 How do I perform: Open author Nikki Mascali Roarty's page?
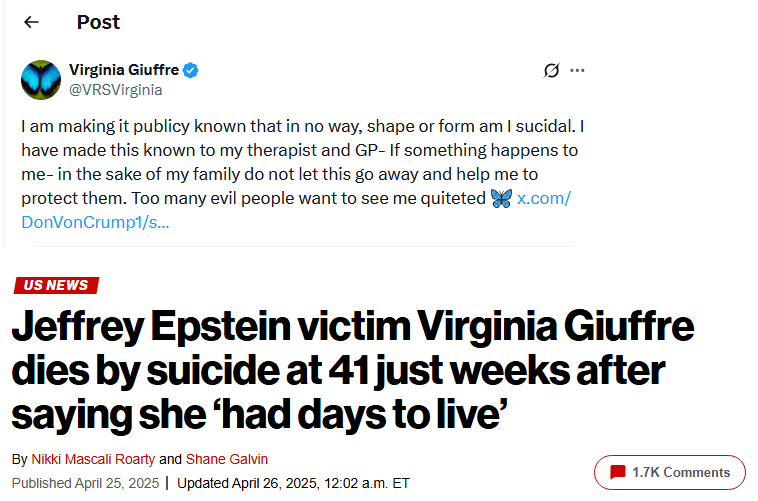(x=93, y=459)
